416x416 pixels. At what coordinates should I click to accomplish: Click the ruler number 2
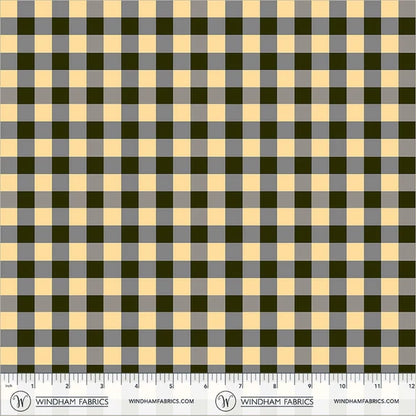(67, 386)
